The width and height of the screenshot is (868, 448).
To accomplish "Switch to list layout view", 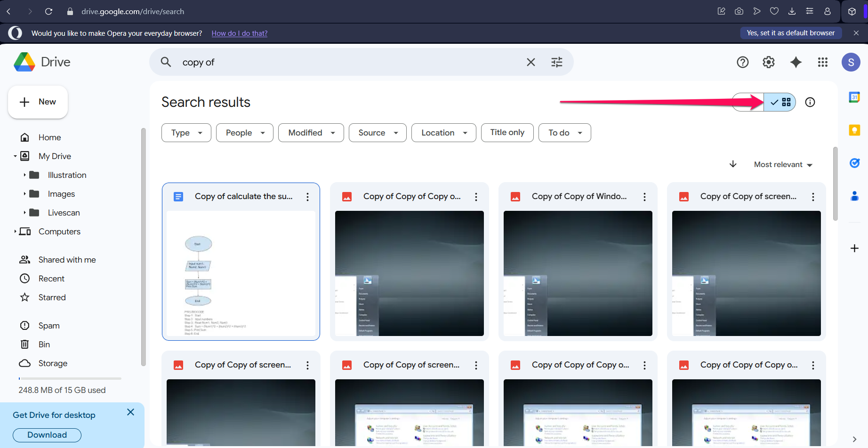I will [x=748, y=102].
